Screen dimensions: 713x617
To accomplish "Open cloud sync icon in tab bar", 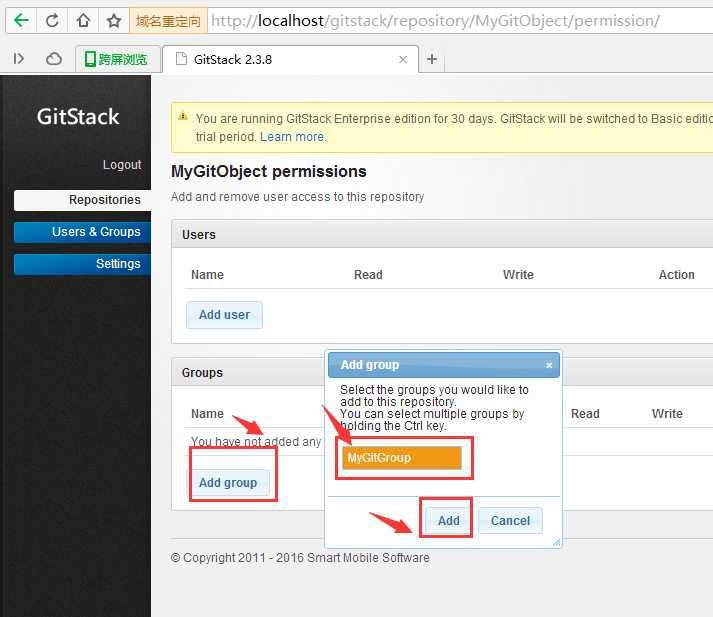I will click(54, 59).
